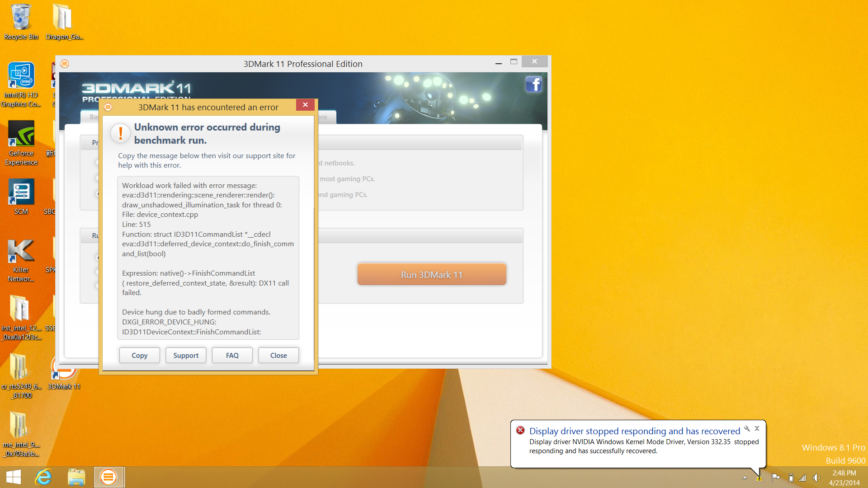Close the error dialog using the Close button
Image resolution: width=868 pixels, height=488 pixels.
coord(278,355)
